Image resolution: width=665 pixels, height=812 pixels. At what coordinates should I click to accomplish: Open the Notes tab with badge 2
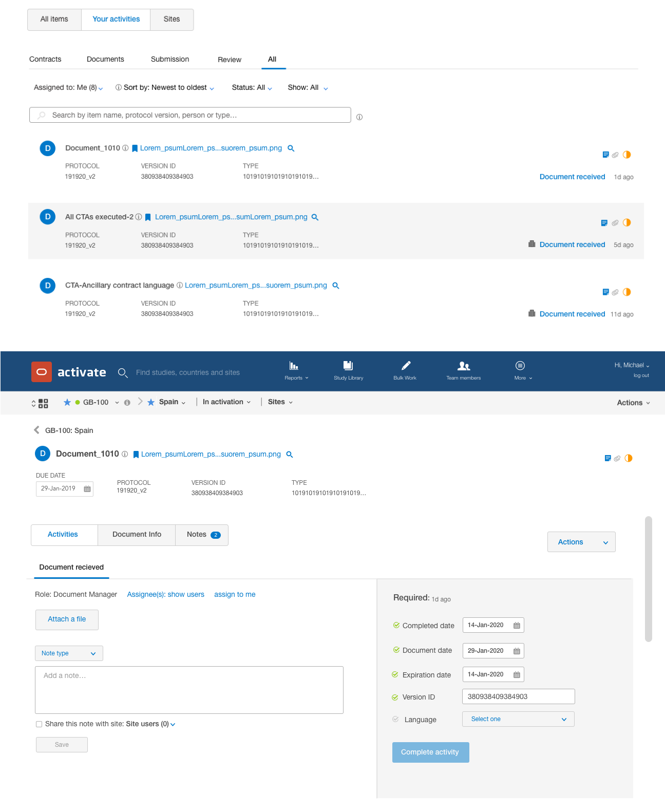pos(202,535)
